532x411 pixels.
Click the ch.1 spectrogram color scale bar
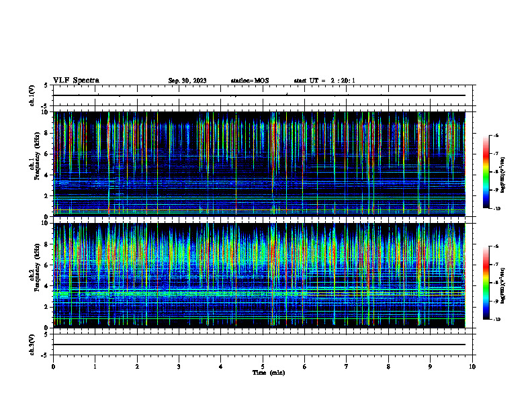coord(486,172)
